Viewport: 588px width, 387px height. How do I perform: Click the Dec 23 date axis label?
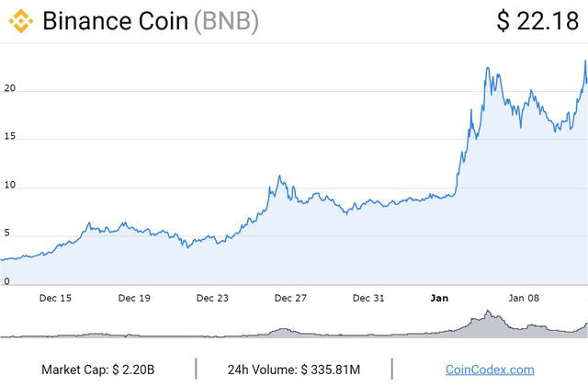coord(212,298)
